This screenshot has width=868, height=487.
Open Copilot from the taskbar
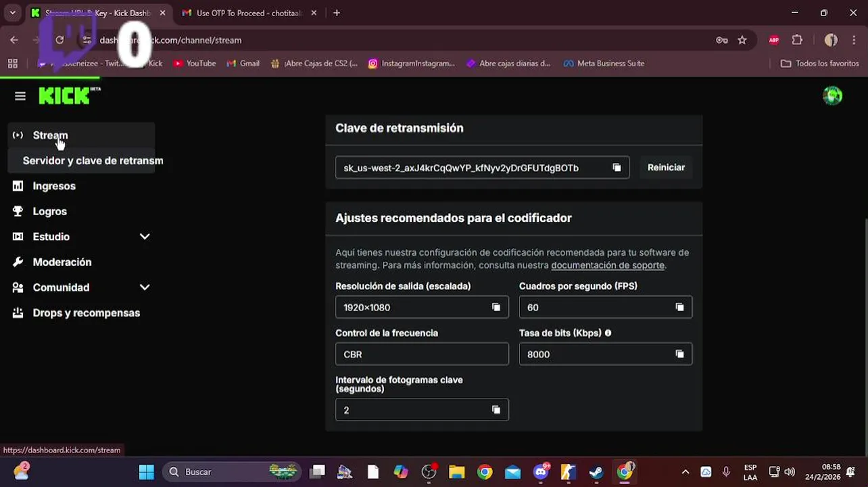(x=401, y=471)
